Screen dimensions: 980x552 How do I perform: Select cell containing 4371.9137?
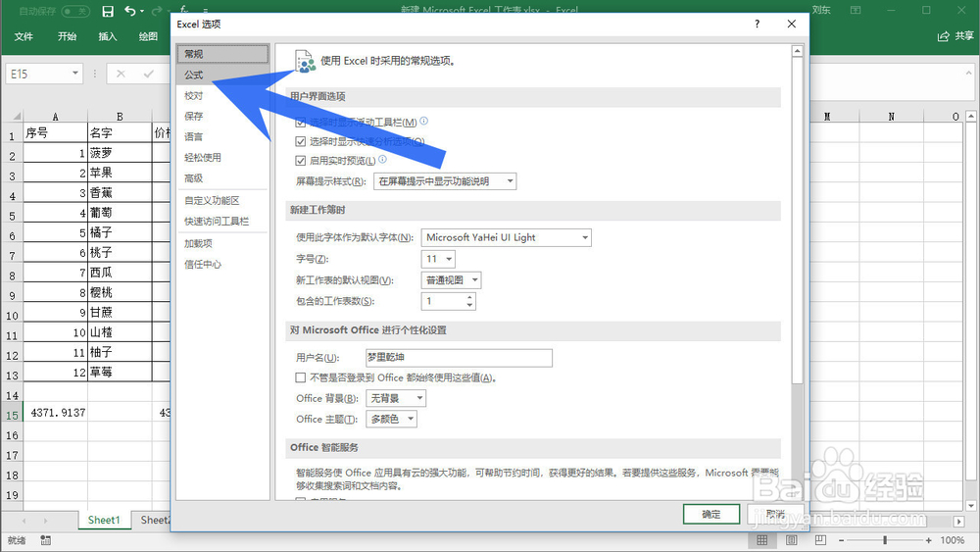(x=55, y=413)
